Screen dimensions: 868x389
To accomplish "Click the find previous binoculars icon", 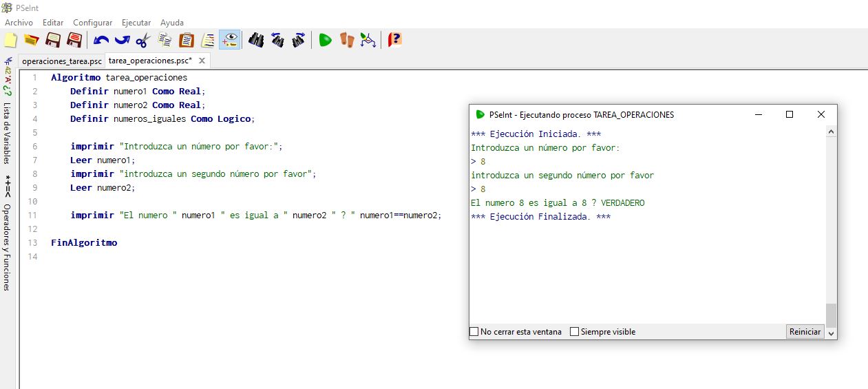I will [277, 40].
